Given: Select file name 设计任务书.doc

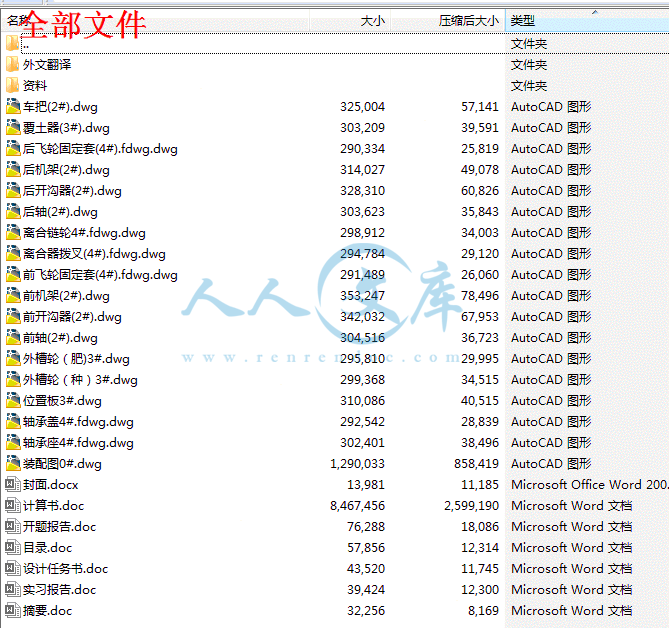Looking at the screenshot, I should coord(65,568).
